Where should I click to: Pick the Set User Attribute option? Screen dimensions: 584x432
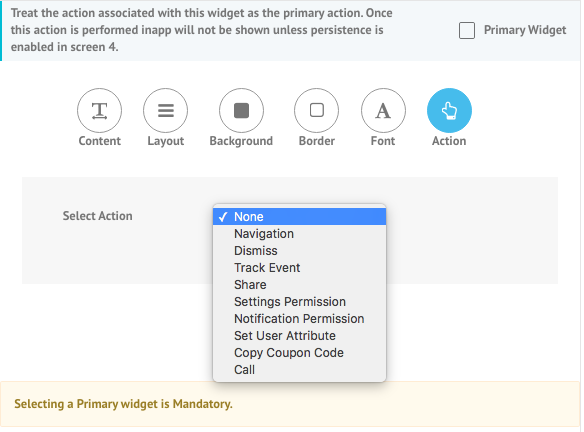pos(299,336)
